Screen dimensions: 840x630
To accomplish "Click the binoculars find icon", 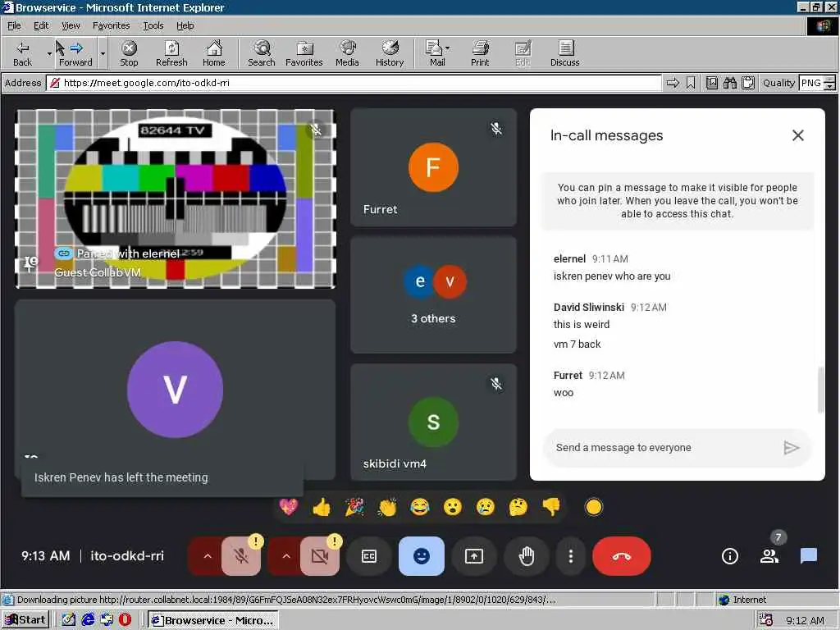I will [729, 83].
